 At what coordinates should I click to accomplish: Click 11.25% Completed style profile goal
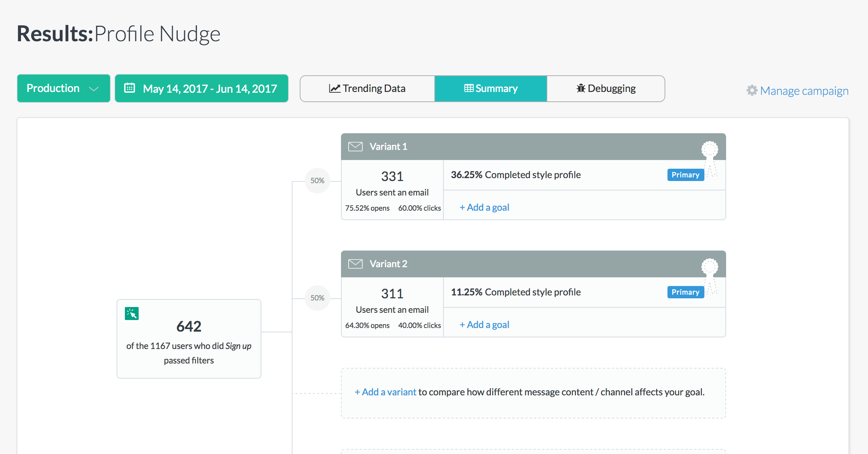click(x=516, y=292)
